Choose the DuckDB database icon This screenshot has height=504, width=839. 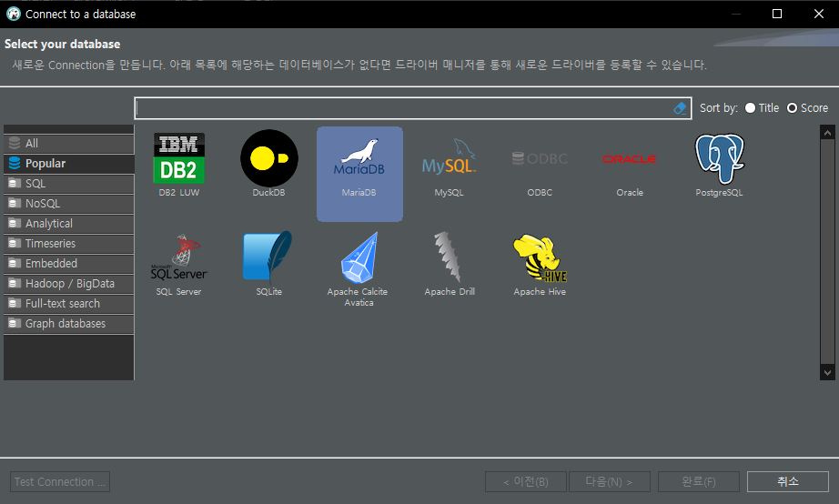coord(268,158)
